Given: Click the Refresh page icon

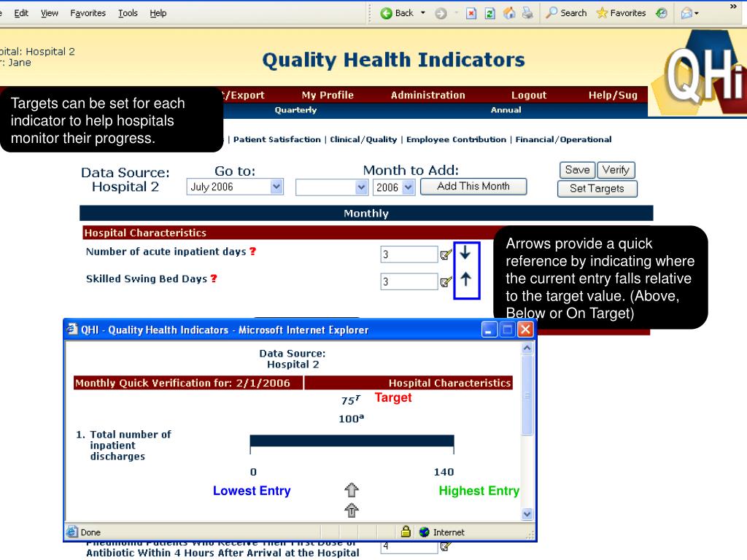Looking at the screenshot, I should coord(489,13).
